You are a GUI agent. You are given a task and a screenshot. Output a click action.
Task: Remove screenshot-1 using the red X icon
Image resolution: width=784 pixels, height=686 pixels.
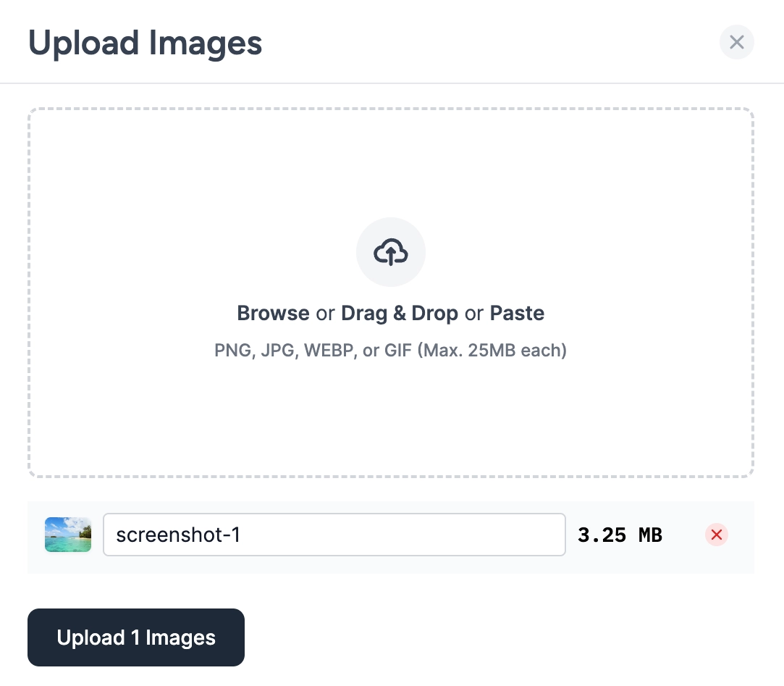click(717, 535)
